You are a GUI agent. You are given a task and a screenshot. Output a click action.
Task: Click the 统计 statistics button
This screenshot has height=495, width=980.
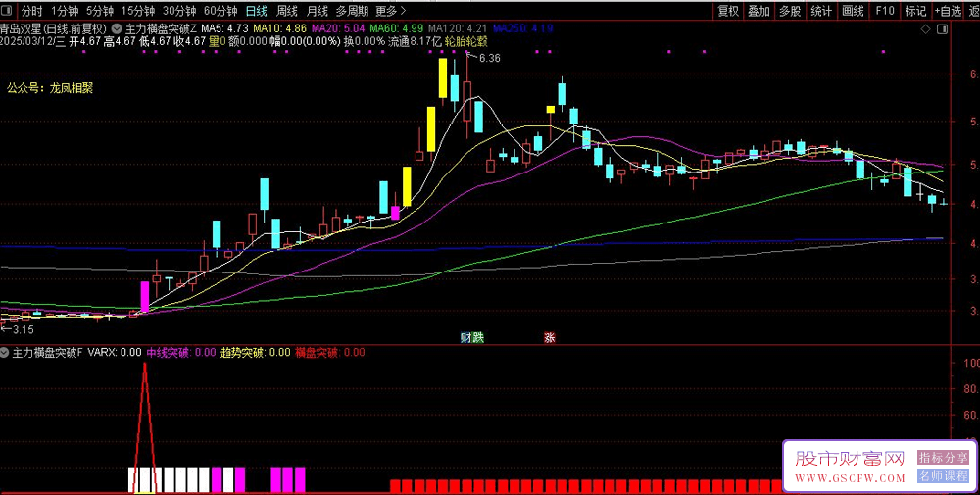coord(821,11)
